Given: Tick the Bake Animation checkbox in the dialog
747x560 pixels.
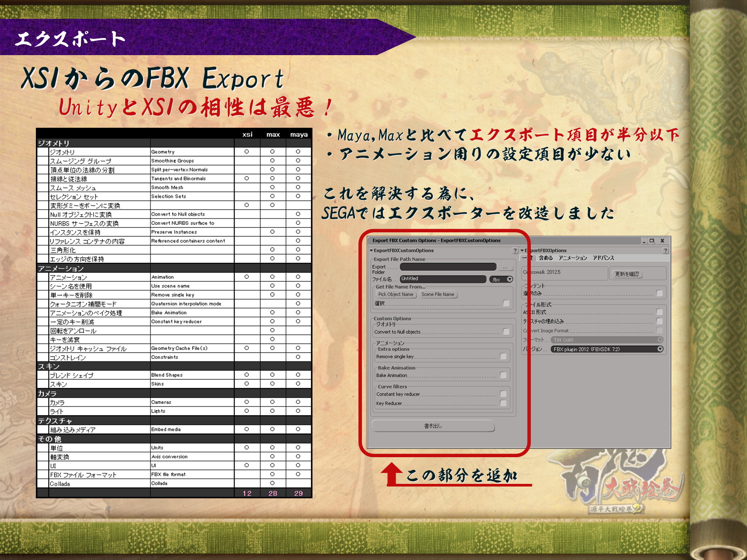Looking at the screenshot, I should pyautogui.click(x=503, y=375).
